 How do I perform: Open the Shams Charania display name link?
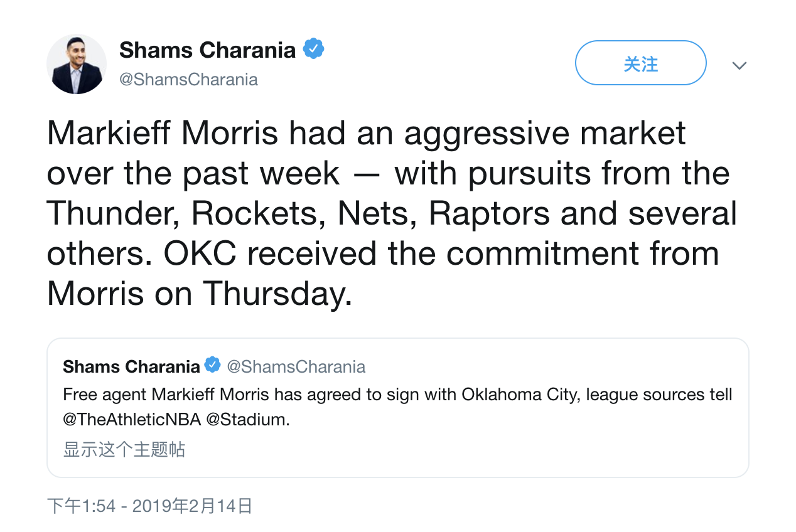207,50
